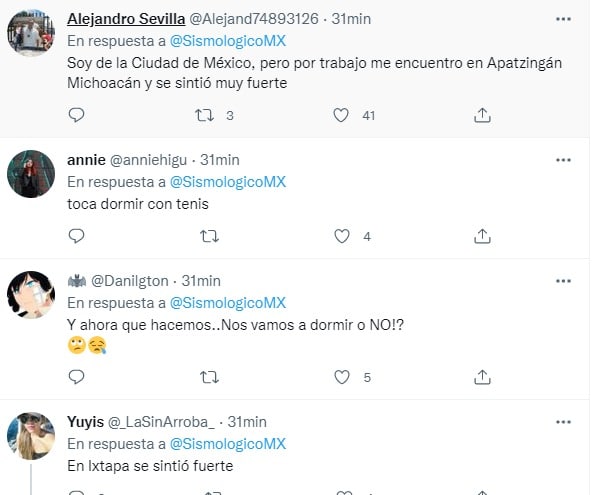The width and height of the screenshot is (599, 495).
Task: Open more options on annie's tweet
Action: tap(563, 160)
